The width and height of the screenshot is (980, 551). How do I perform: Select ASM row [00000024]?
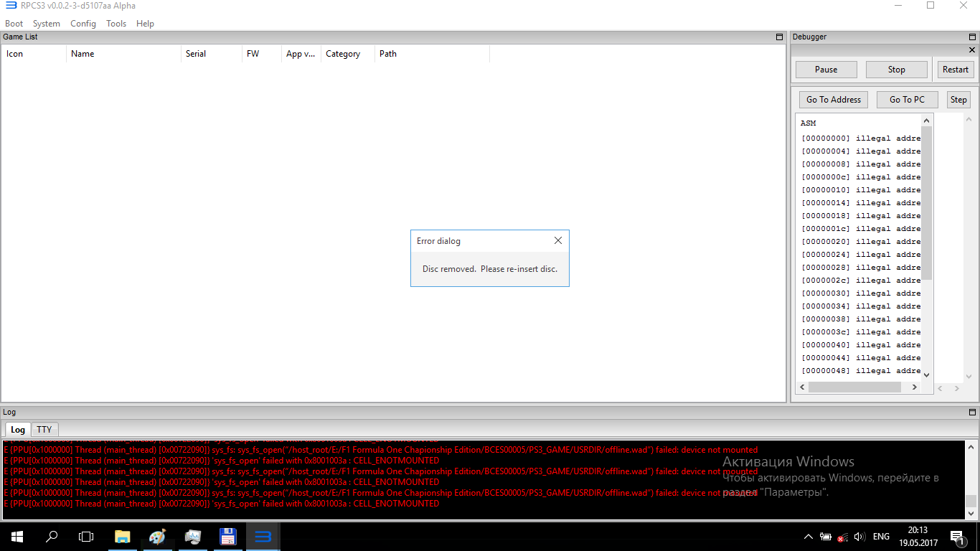(860, 255)
